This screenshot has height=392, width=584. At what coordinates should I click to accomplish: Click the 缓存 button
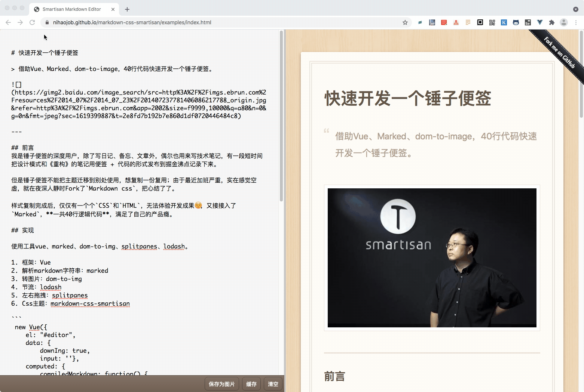[251, 384]
